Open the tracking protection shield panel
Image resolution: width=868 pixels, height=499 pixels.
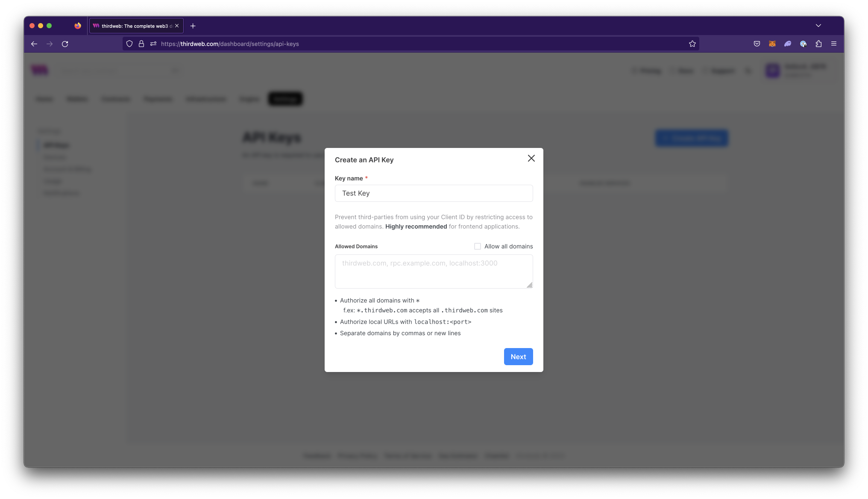point(129,44)
